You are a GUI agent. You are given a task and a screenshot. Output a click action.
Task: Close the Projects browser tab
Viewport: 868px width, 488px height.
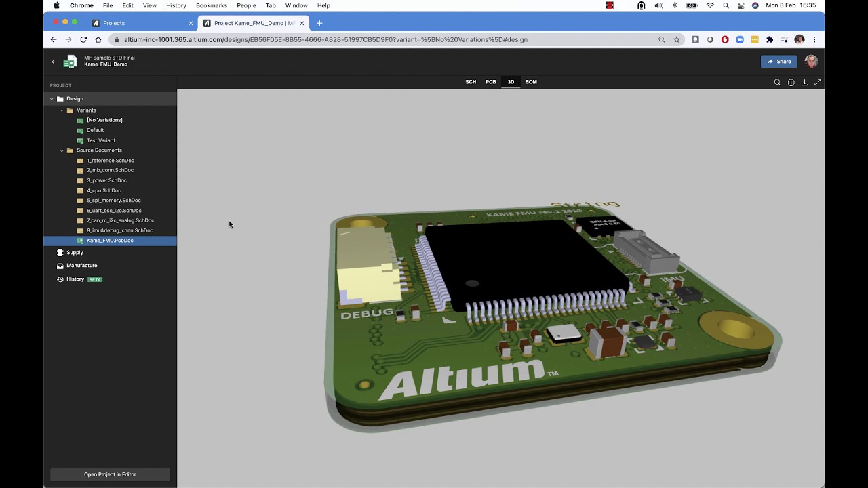tap(191, 23)
